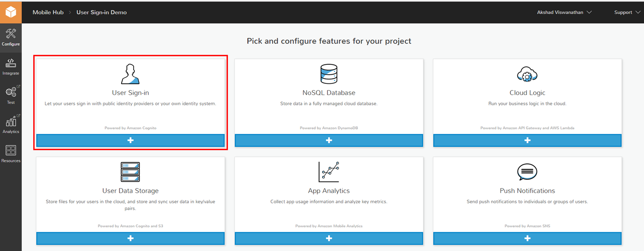This screenshot has width=644, height=251.
Task: Add the Push Notifications feature with plus button
Action: click(527, 238)
